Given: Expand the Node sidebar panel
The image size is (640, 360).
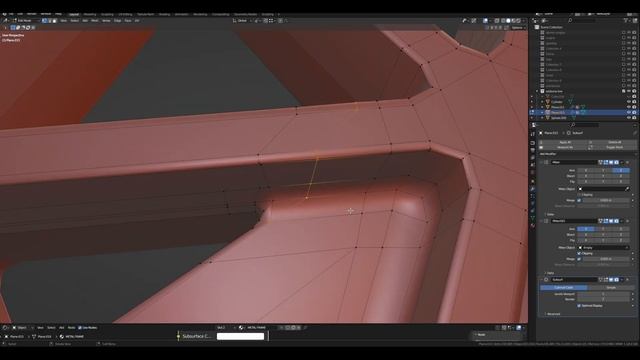Looking at the screenshot, I should point(482,335).
